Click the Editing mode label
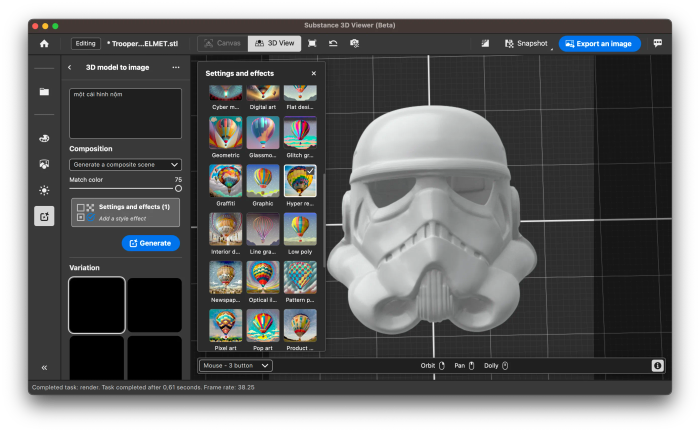This screenshot has height=432, width=700. coord(85,43)
